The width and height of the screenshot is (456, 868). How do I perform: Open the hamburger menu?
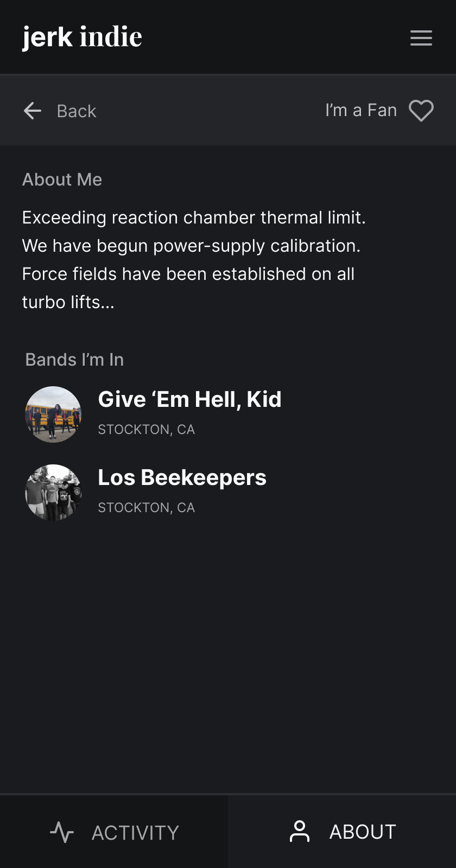click(x=421, y=38)
